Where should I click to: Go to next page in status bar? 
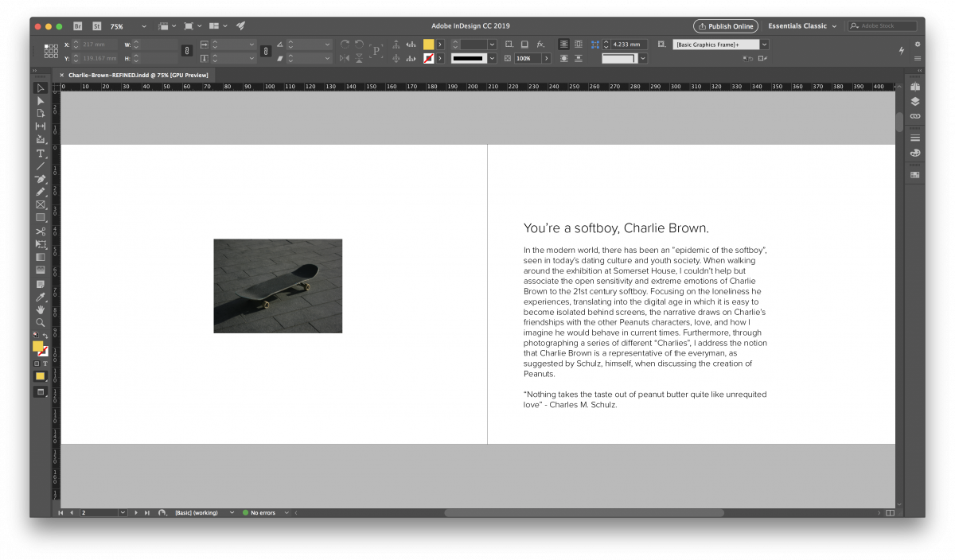(136, 513)
